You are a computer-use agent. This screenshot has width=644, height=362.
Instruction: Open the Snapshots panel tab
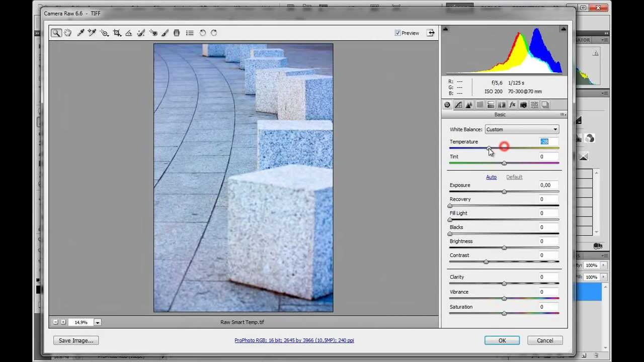[545, 105]
